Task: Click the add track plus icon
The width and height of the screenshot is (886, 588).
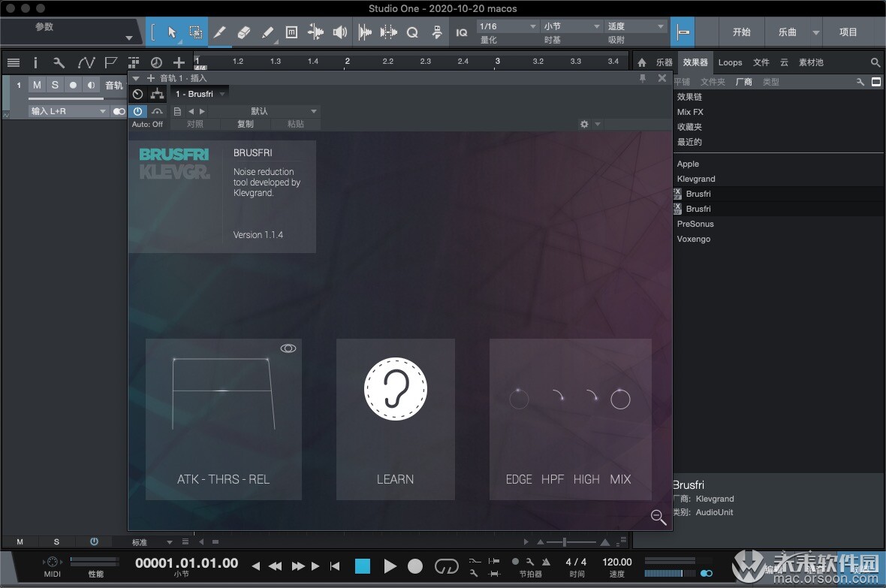Action: coord(179,62)
